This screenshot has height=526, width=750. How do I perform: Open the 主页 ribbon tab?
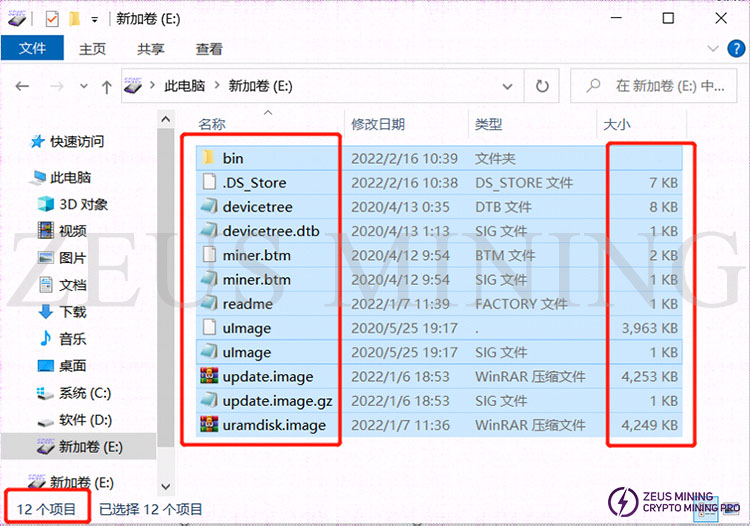coord(92,49)
